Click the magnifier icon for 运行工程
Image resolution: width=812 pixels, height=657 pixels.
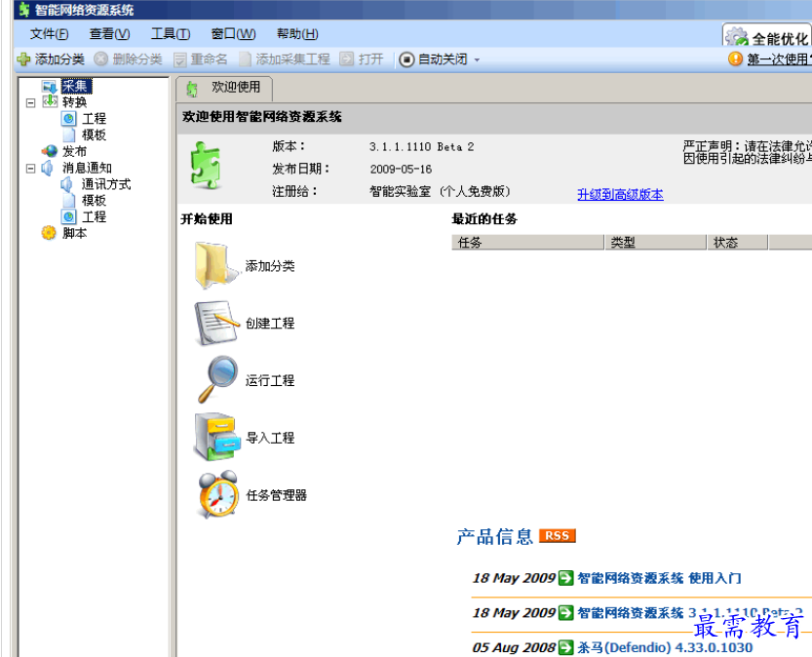point(218,379)
